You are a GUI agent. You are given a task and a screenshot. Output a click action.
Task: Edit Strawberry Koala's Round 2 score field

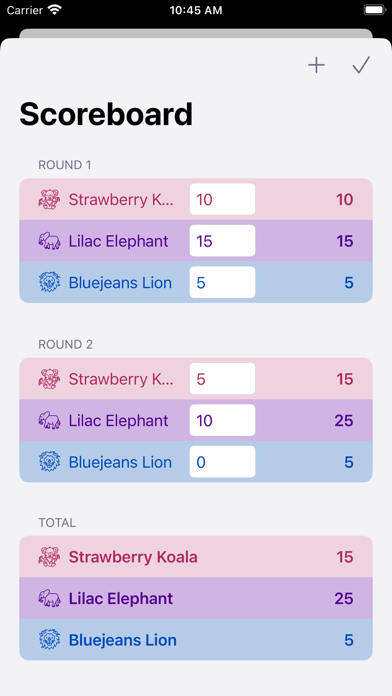tap(222, 379)
